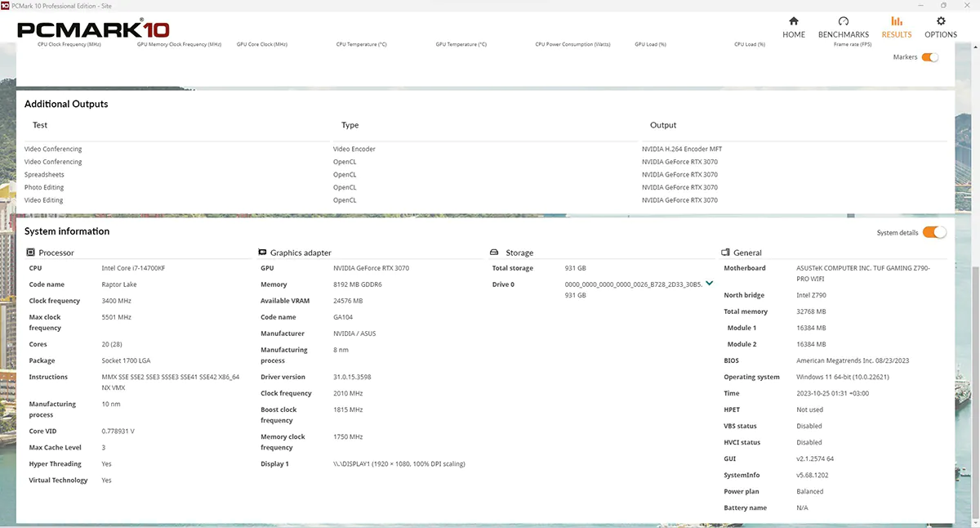
Task: Select total memory 32768 MB
Action: pyautogui.click(x=811, y=311)
